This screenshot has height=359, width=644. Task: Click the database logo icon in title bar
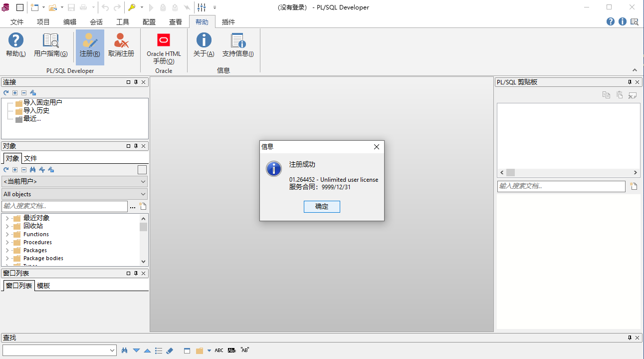coord(5,7)
